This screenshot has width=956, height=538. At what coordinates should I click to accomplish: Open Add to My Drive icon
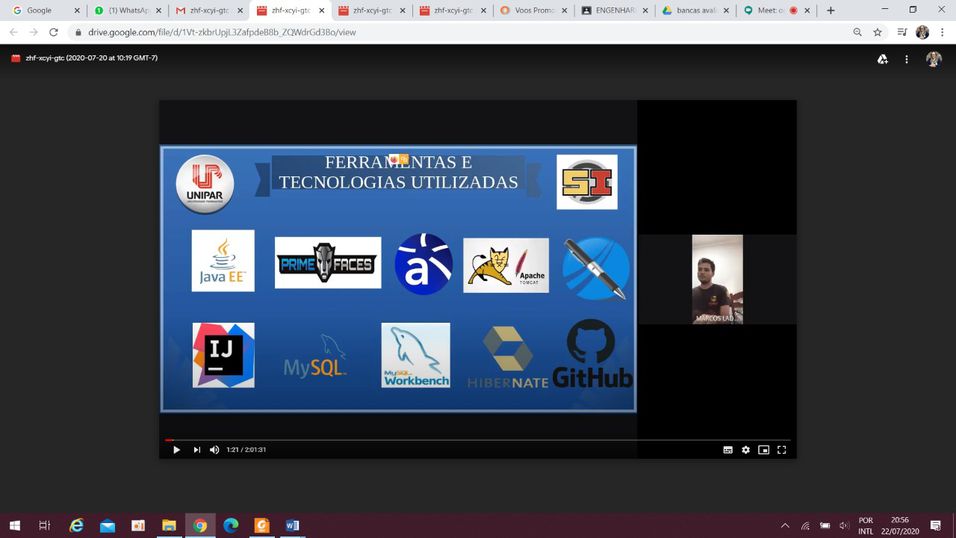882,59
